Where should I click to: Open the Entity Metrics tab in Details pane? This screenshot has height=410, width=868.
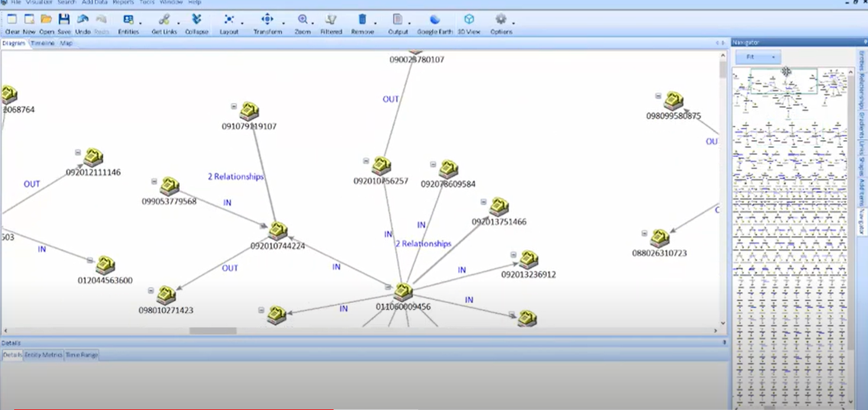43,354
